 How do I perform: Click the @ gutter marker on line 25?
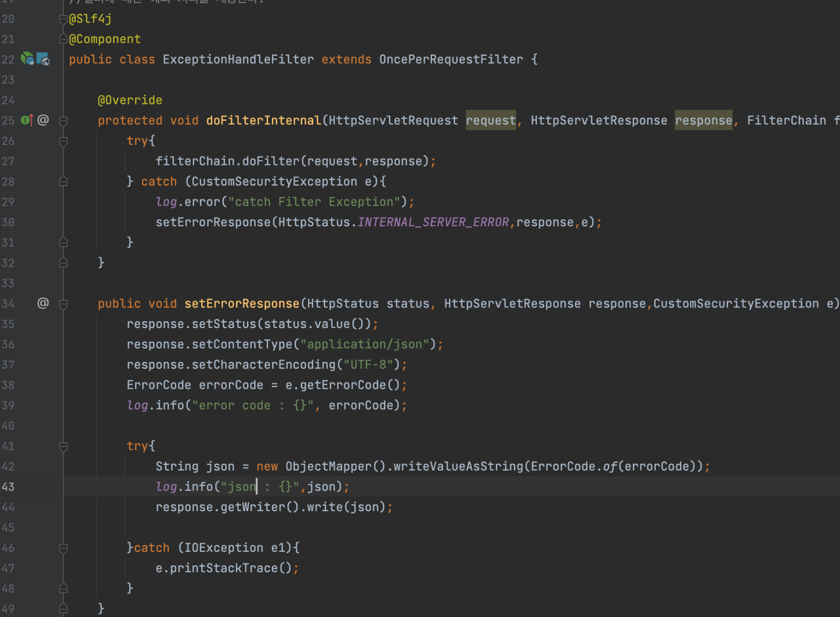click(43, 120)
